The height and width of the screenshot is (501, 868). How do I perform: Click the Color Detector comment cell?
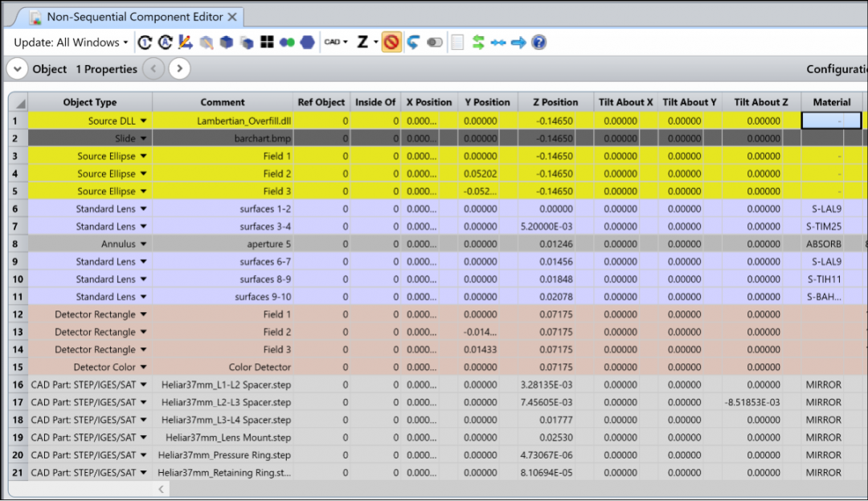point(223,367)
